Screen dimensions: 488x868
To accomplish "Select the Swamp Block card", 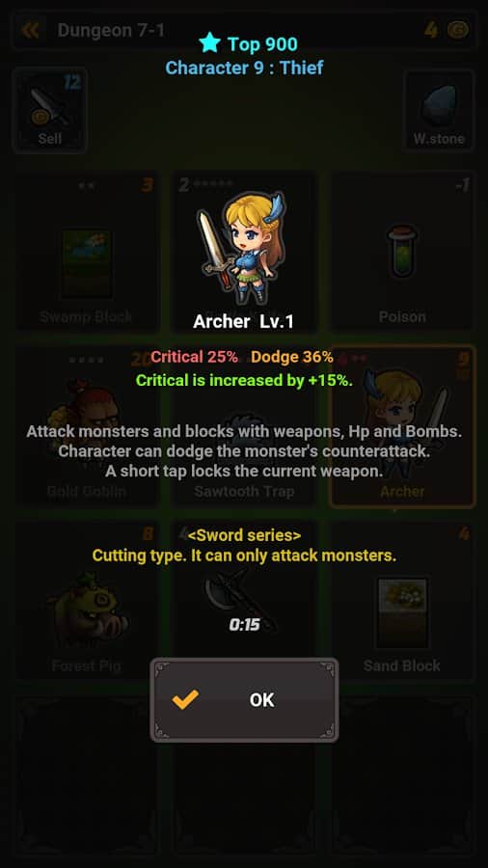I will tap(86, 252).
